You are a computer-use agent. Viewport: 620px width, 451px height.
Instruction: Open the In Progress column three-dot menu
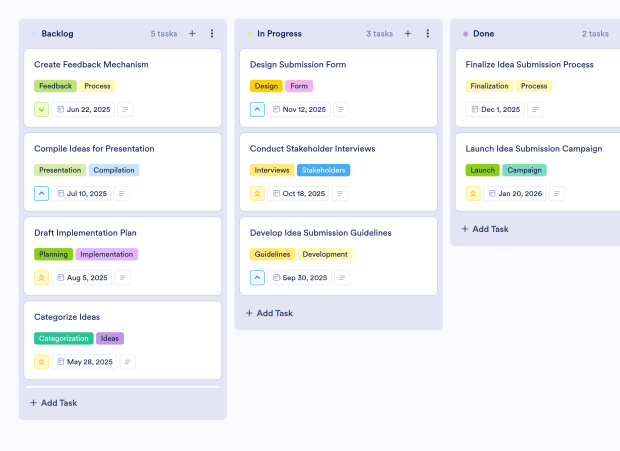pos(428,34)
